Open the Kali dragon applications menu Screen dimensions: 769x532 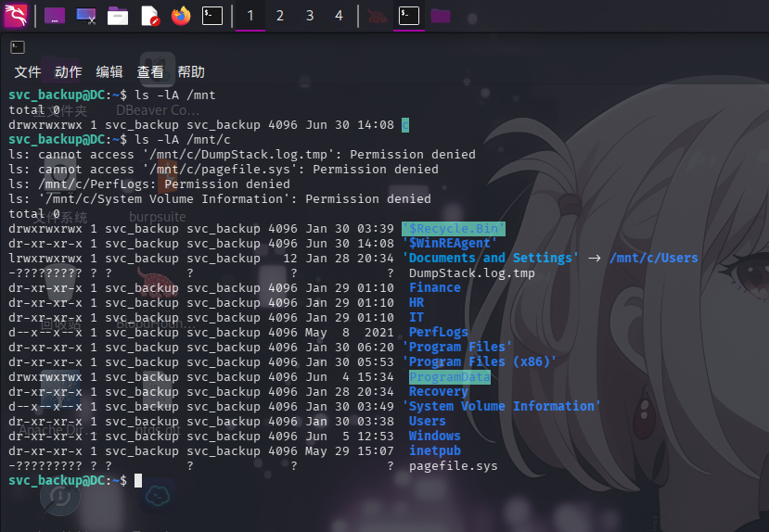[x=15, y=16]
